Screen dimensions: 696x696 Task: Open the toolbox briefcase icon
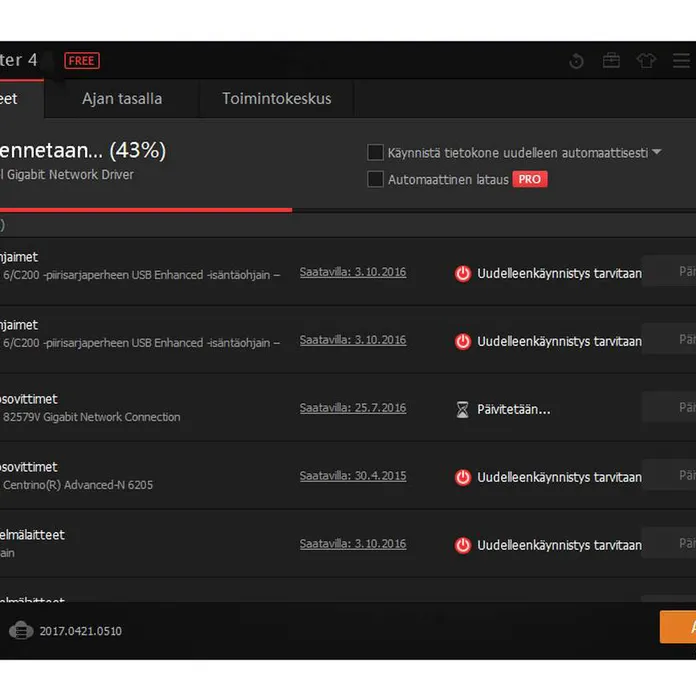[x=611, y=61]
